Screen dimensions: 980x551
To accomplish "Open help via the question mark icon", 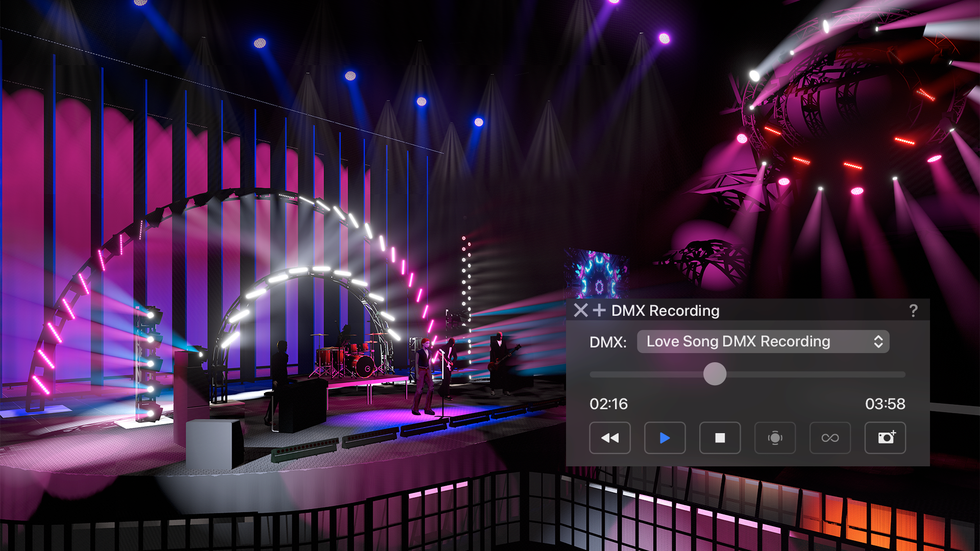I will [914, 311].
